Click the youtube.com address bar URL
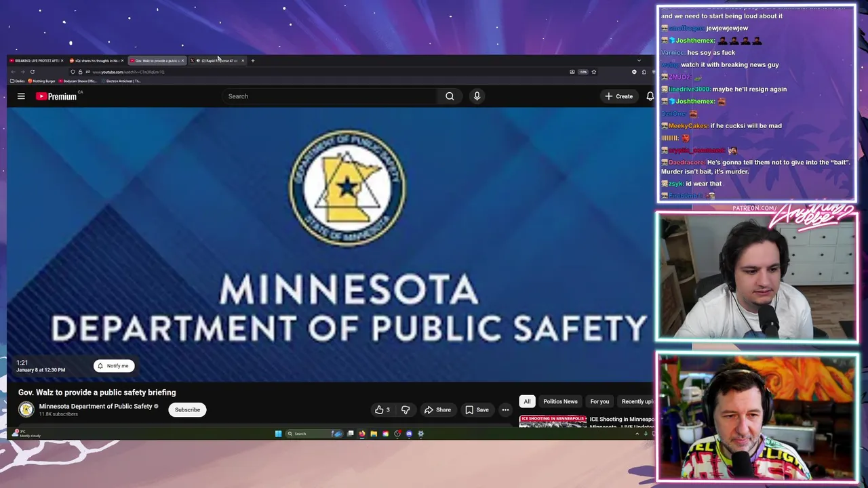The height and width of the screenshot is (488, 868). [129, 72]
